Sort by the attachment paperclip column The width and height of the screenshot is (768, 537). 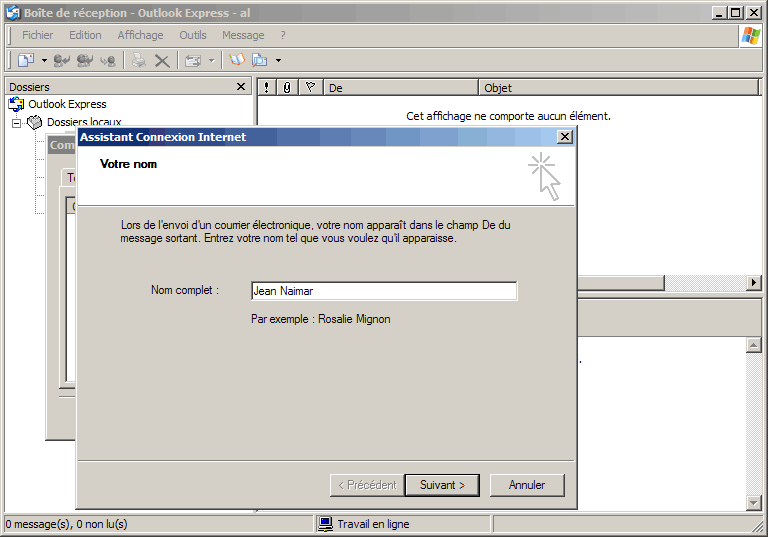287,88
